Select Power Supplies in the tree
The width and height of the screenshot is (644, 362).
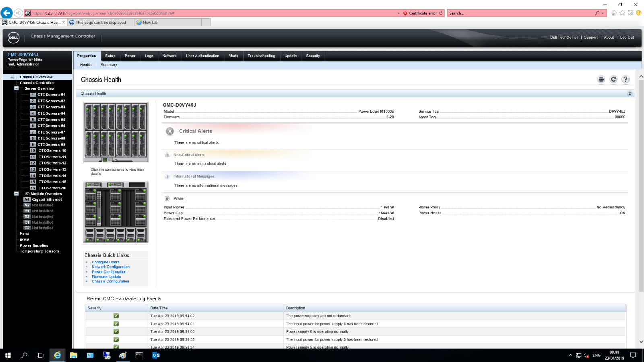coord(34,245)
